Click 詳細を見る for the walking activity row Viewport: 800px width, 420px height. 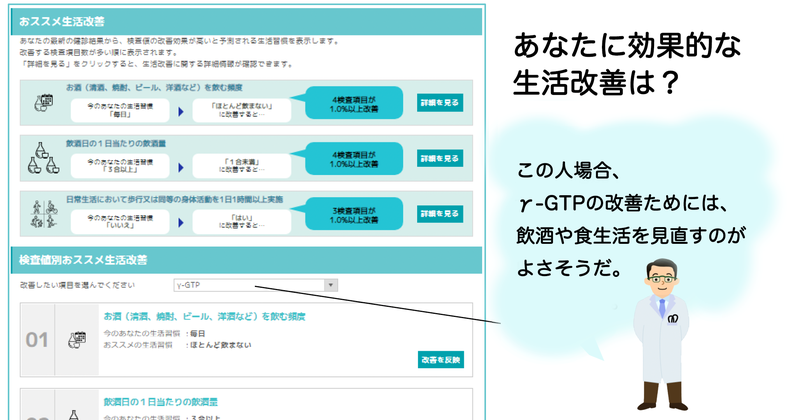[x=440, y=214]
